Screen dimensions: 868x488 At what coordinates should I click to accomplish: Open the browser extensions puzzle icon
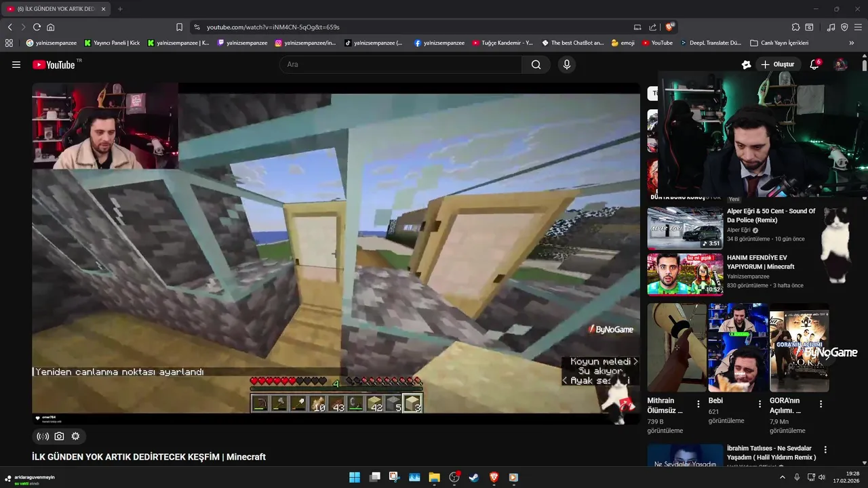click(x=795, y=27)
